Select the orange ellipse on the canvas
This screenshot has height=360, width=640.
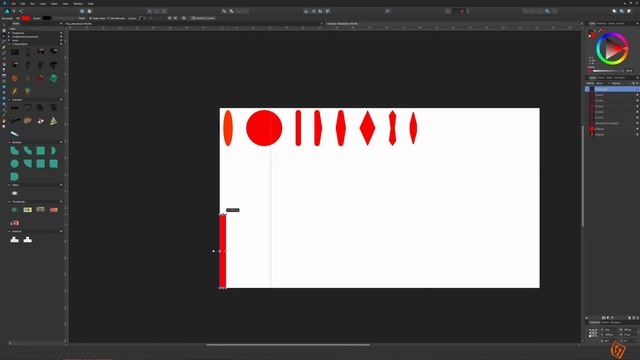(228, 128)
